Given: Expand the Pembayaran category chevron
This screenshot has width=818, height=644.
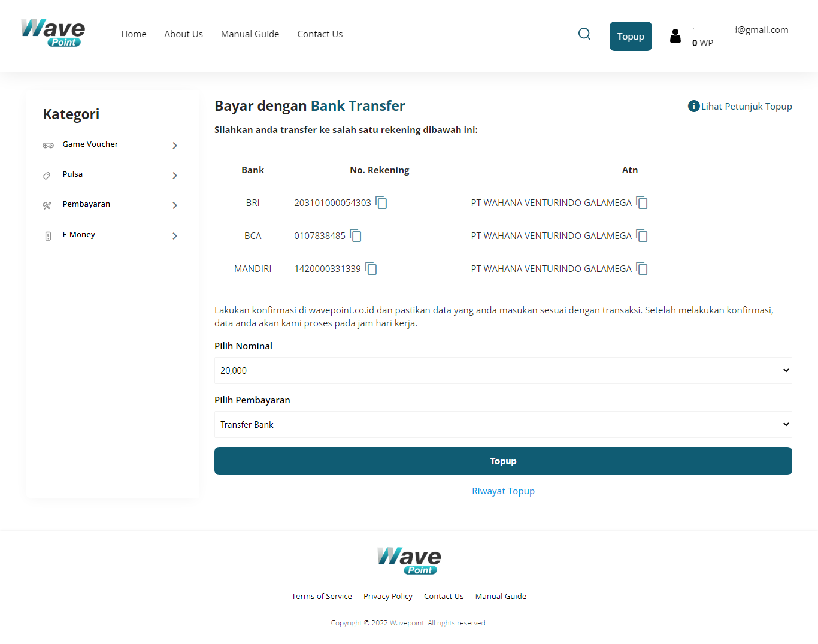Looking at the screenshot, I should click(x=175, y=205).
